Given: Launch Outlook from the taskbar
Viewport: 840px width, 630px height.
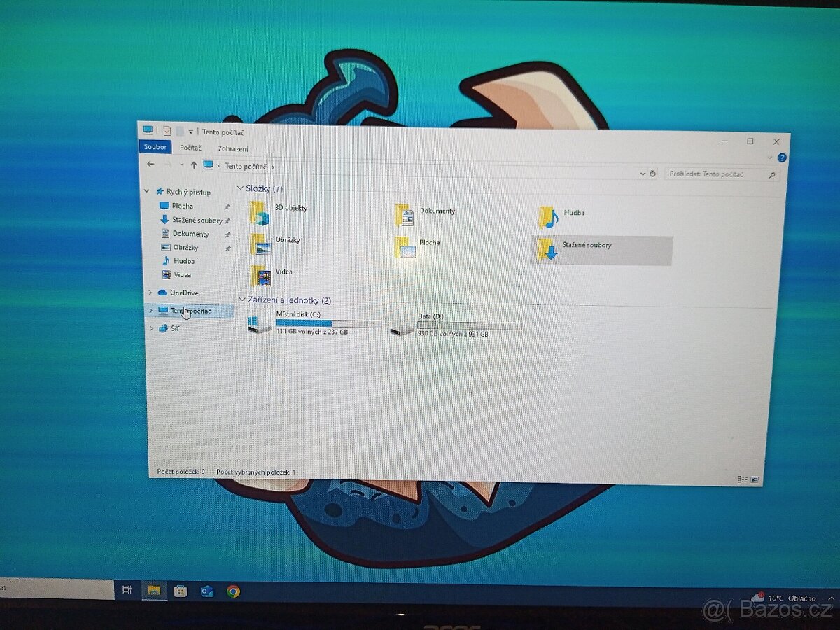Looking at the screenshot, I should click(207, 591).
